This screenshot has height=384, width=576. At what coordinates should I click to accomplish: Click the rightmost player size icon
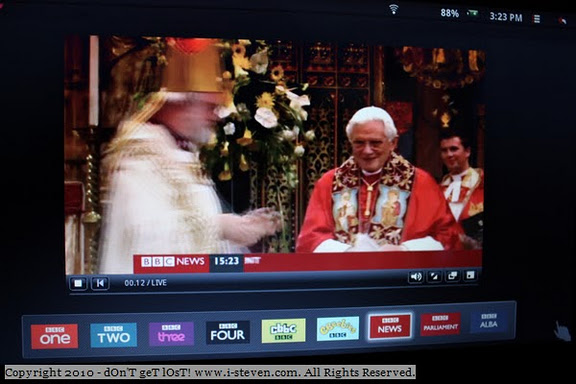[470, 275]
